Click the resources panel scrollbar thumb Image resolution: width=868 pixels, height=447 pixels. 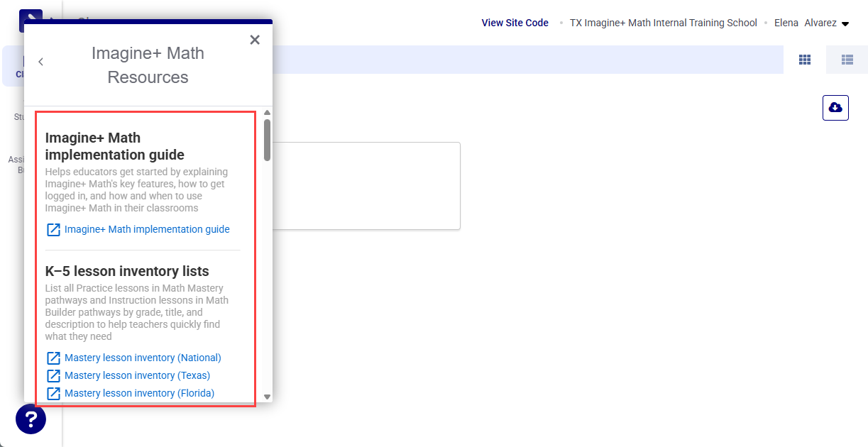coord(267,140)
